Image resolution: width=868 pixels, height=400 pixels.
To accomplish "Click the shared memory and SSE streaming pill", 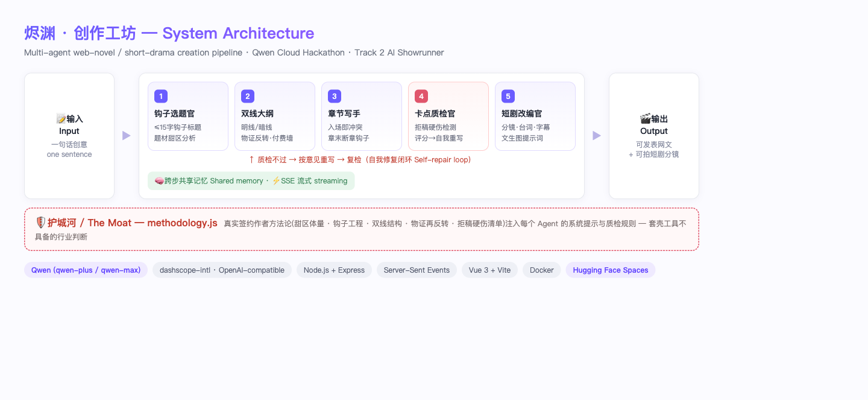I will coord(251,181).
